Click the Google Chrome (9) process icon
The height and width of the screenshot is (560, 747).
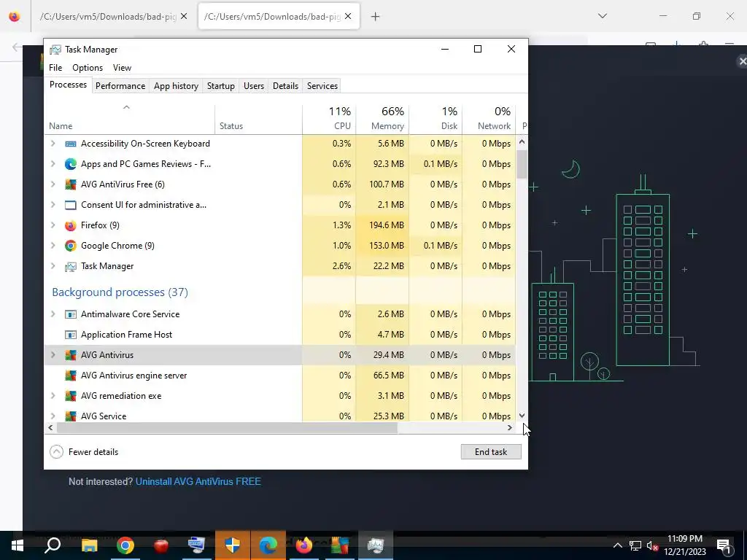(71, 246)
